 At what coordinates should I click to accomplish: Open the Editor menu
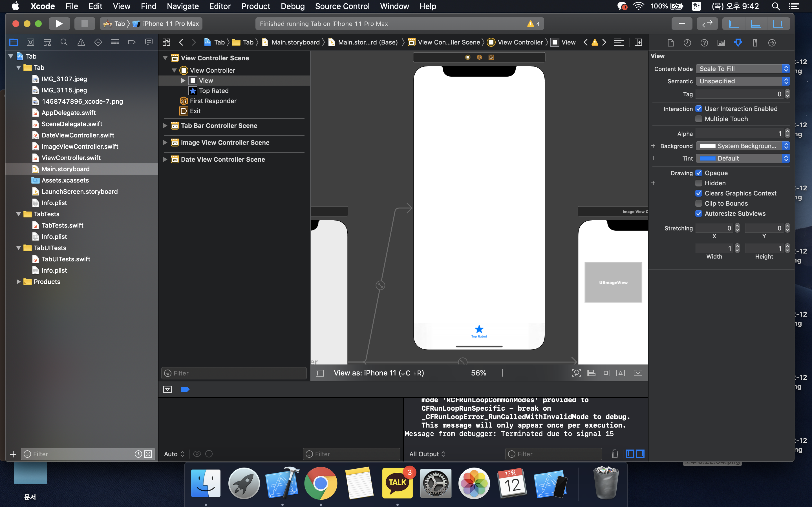[220, 6]
